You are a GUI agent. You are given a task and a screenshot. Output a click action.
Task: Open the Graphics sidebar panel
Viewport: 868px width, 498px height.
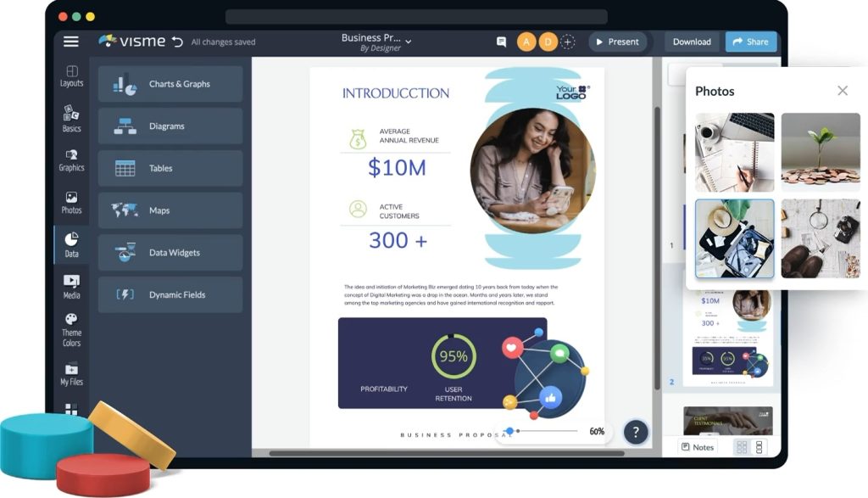(71, 160)
